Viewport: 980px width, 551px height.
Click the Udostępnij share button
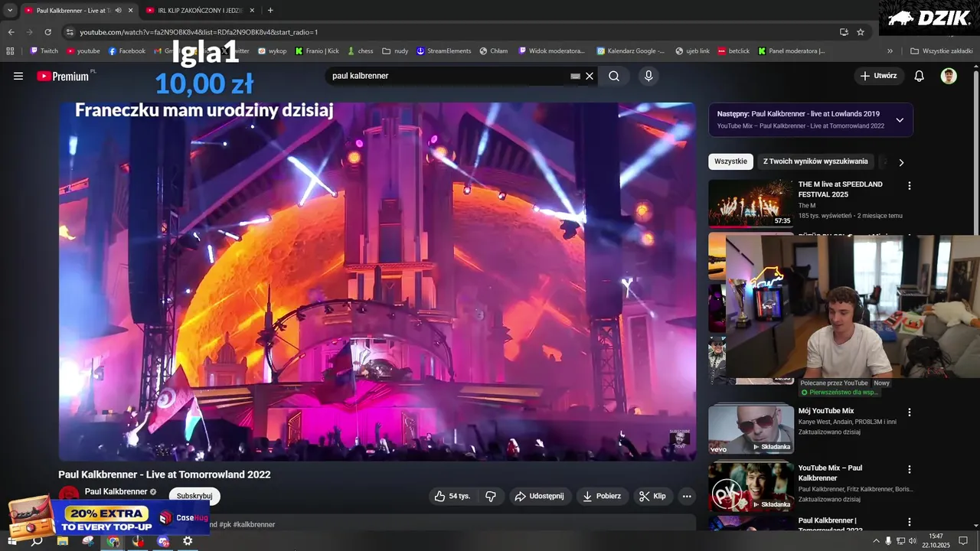tap(540, 496)
